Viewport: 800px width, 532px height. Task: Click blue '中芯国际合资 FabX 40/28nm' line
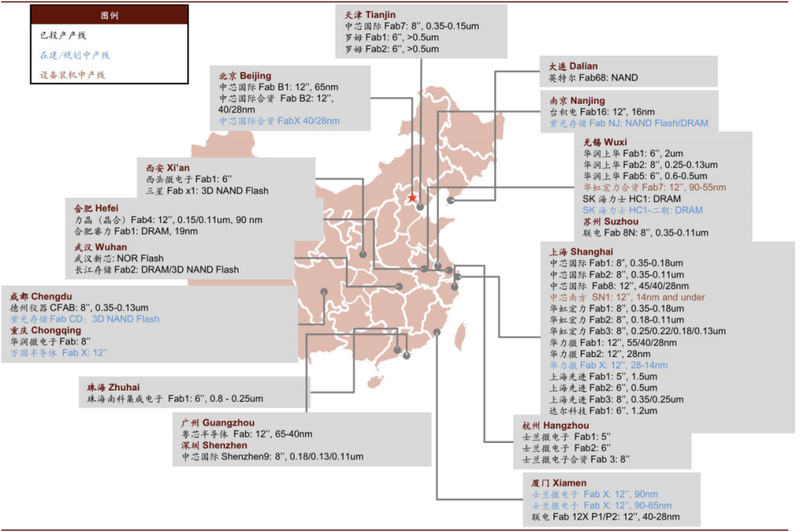[279, 121]
